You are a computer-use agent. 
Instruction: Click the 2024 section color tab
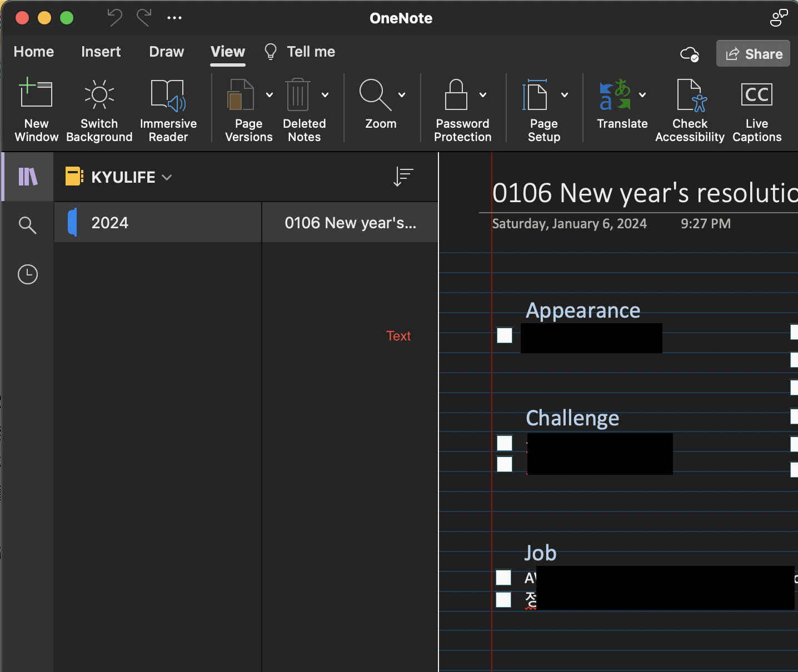tap(72, 222)
